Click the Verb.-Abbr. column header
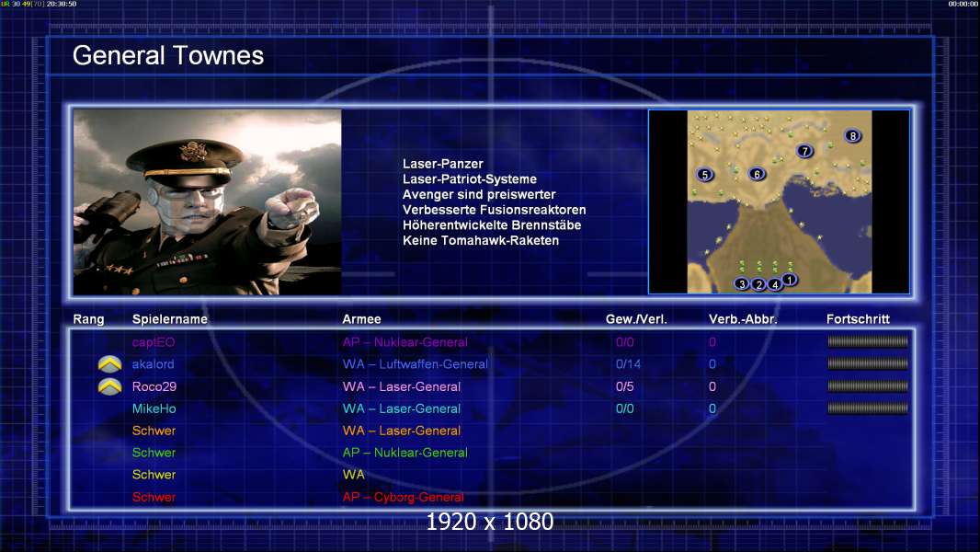Viewport: 980px width, 552px height. 743,319
